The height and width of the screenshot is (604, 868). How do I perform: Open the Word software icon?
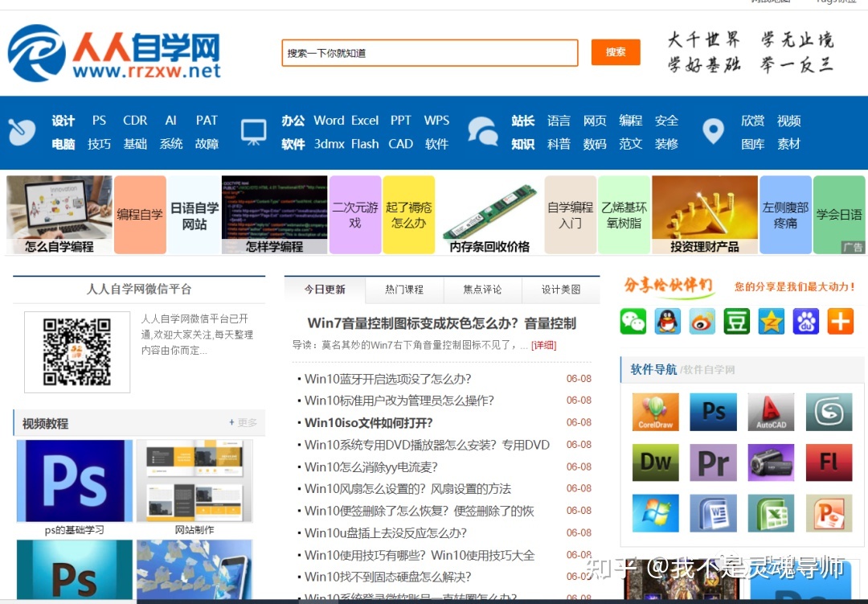(713, 513)
